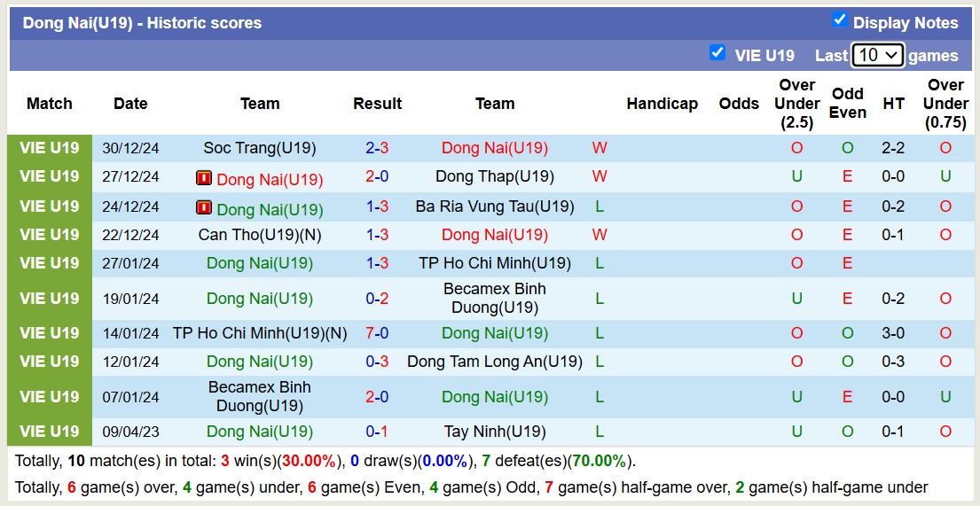Click red card icon in 24/12/24 row
The image size is (980, 506).
click(203, 208)
